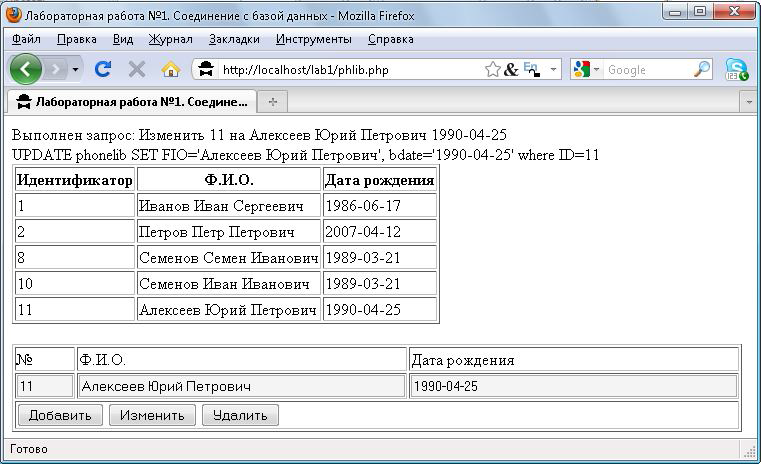
Task: Click the № input field containing 11
Action: (x=45, y=386)
